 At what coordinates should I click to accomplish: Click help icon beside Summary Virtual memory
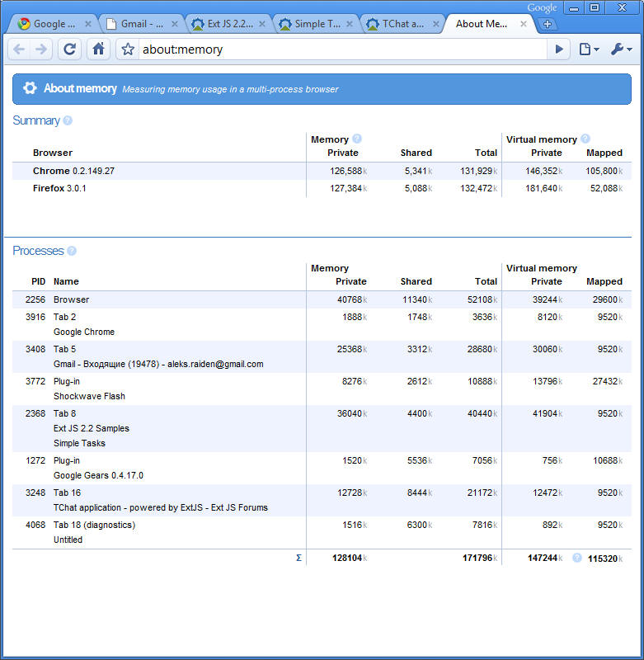tap(585, 139)
